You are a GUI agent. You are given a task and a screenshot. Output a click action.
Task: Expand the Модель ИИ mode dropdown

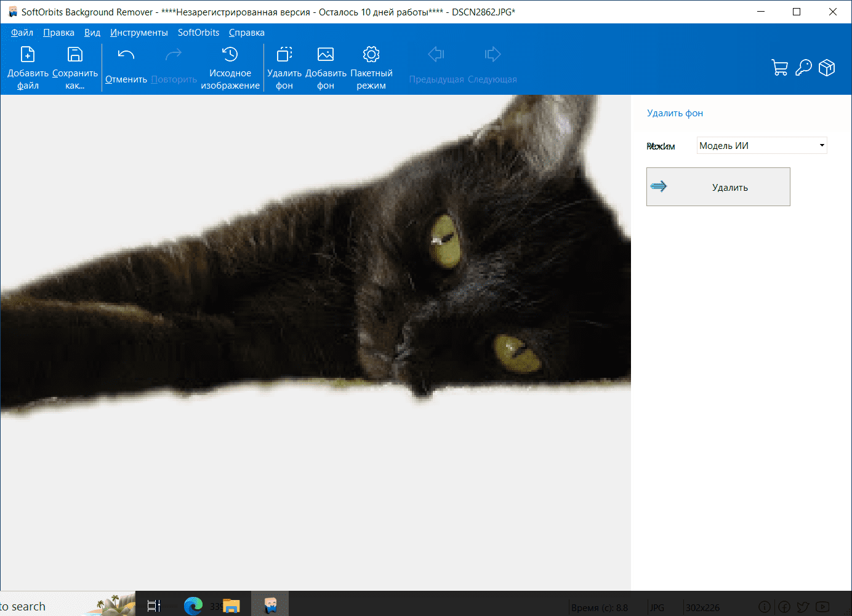click(762, 145)
